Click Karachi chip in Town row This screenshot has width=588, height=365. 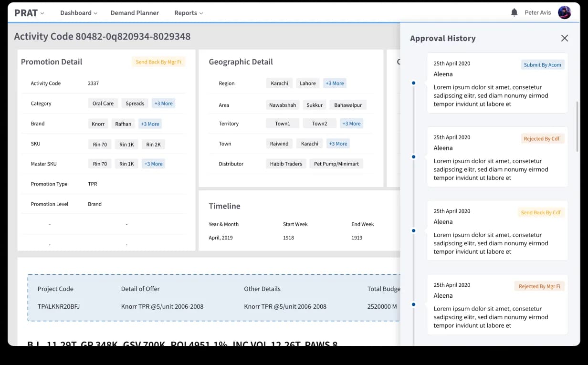point(310,144)
